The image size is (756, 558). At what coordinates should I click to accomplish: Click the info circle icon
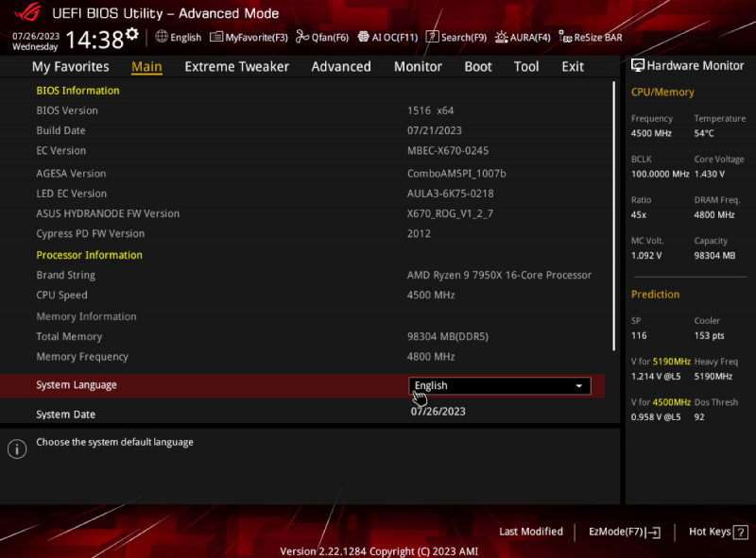pos(17,449)
